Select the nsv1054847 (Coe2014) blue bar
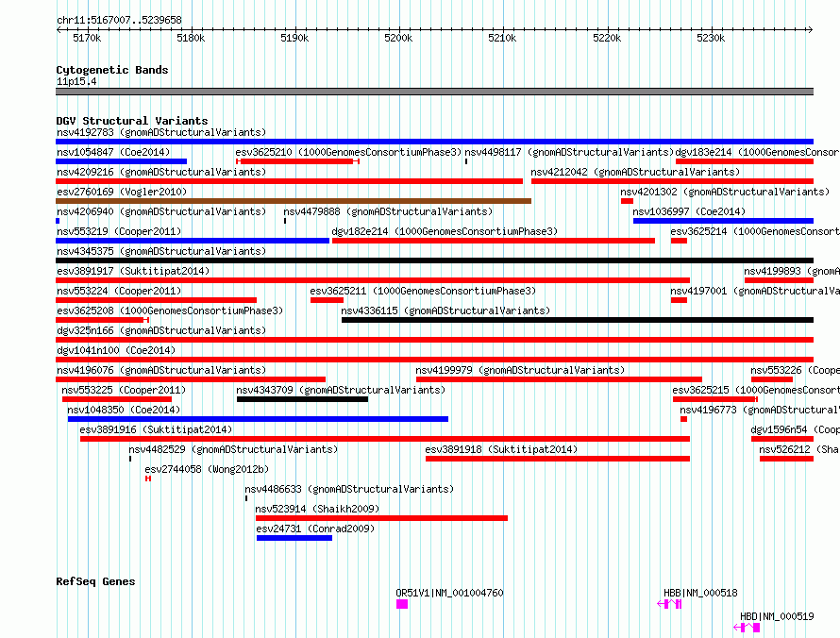The image size is (840, 638). pos(122,161)
